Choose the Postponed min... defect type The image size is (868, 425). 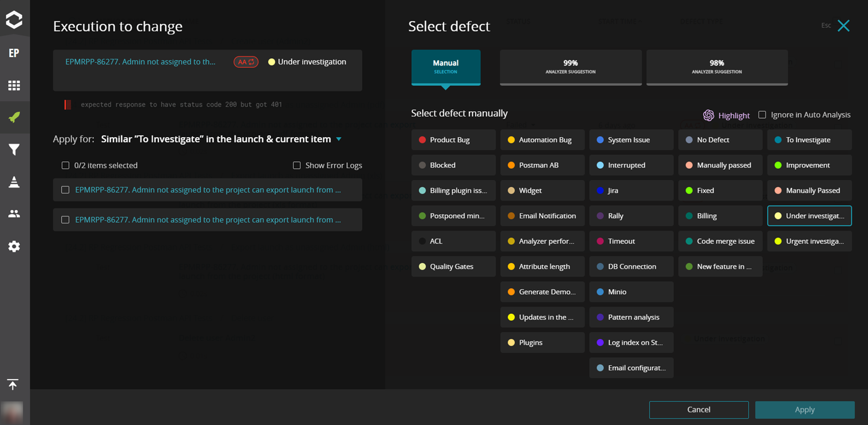pyautogui.click(x=453, y=216)
